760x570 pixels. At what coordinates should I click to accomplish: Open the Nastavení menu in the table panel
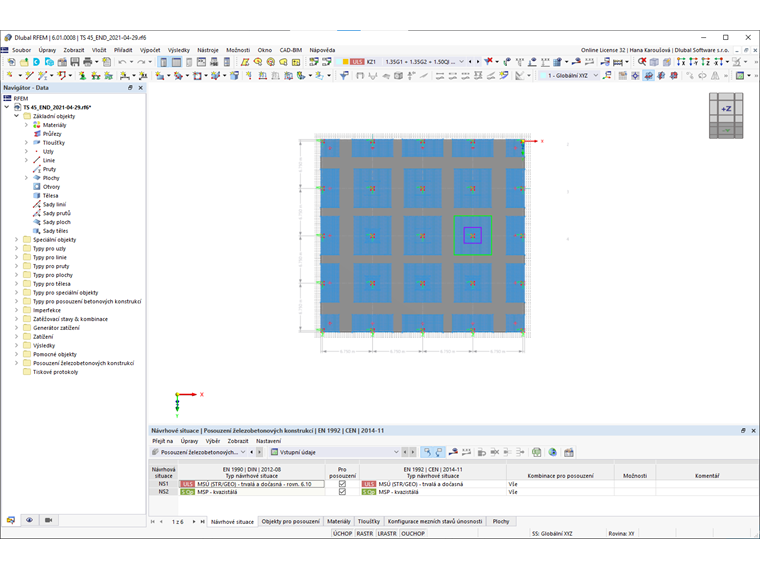[268, 441]
